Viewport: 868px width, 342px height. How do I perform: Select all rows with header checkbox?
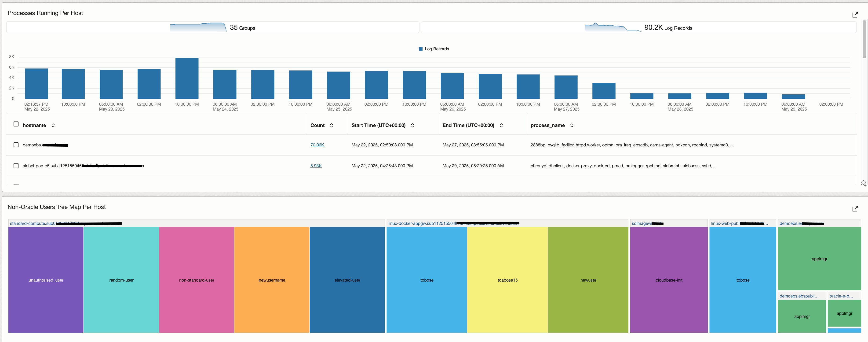coord(16,124)
